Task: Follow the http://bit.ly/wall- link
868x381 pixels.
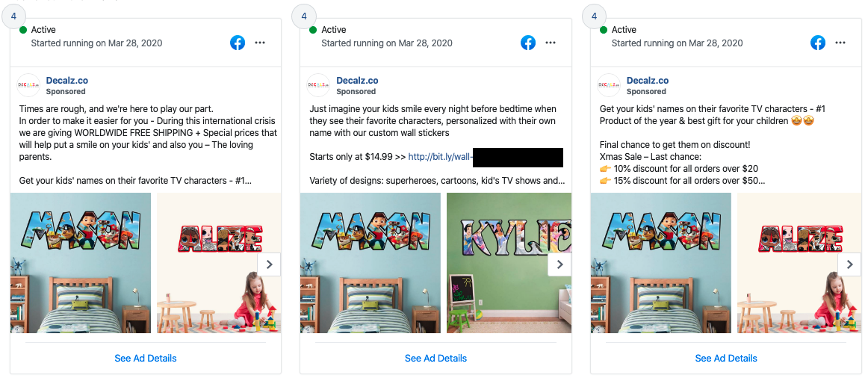Action: [x=441, y=157]
